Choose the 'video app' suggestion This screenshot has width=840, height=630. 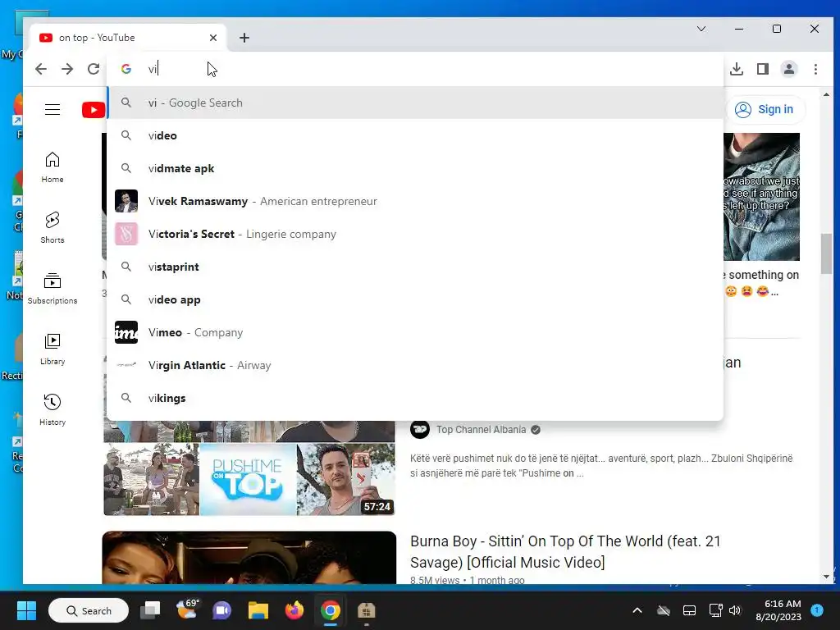tap(415, 299)
